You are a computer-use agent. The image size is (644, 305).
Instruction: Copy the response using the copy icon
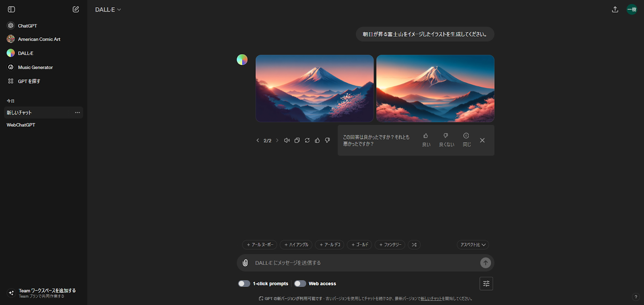(x=297, y=140)
